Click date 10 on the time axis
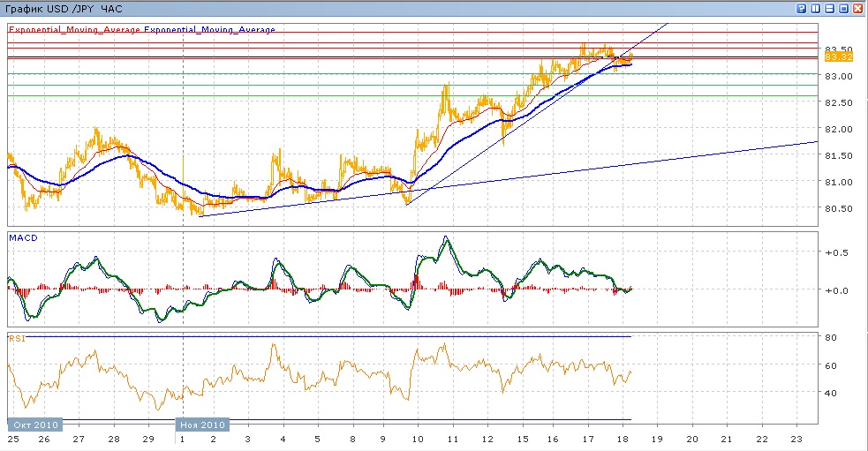Screen dimensions: 868x451 coord(417,438)
